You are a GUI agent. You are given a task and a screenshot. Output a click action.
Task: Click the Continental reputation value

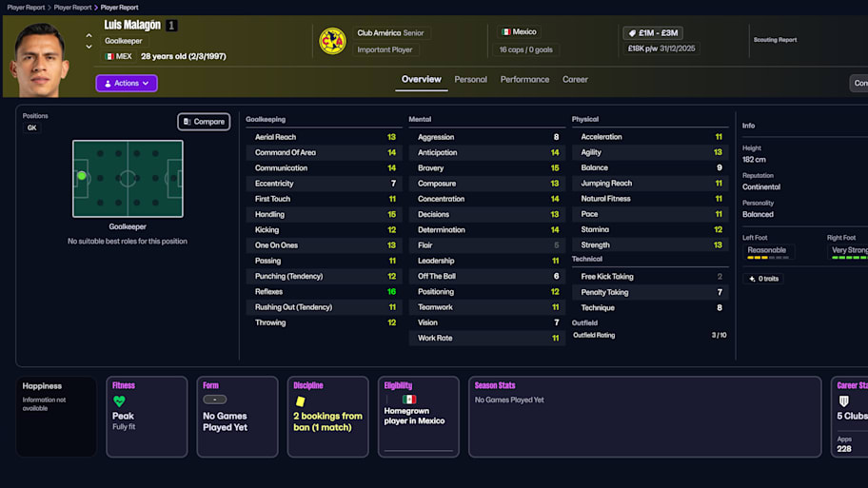(x=761, y=187)
